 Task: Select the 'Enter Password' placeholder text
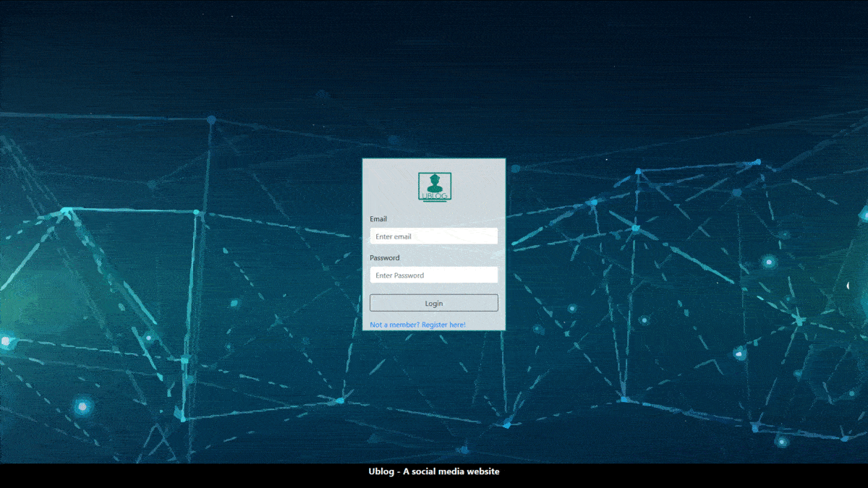tap(399, 275)
